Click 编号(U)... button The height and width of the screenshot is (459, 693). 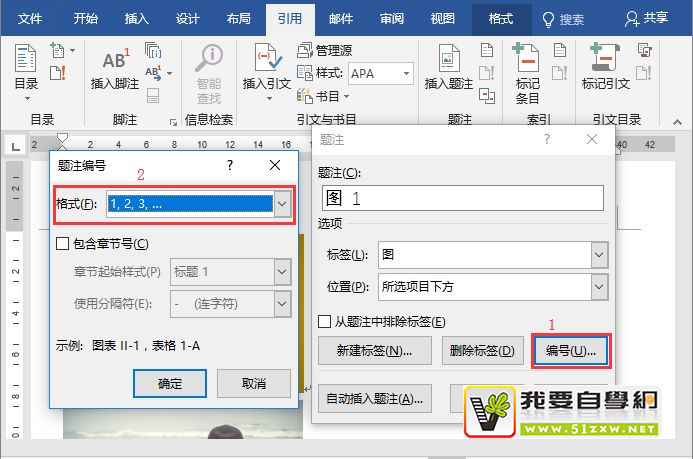(x=571, y=351)
